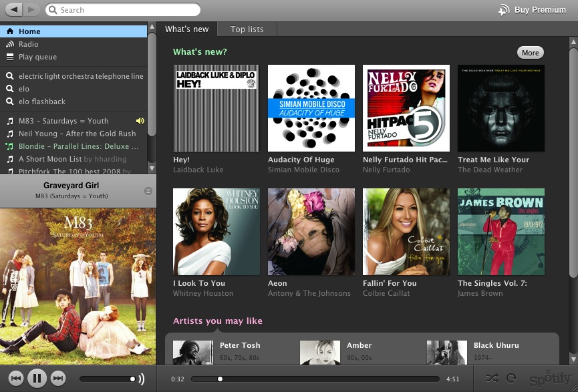The height and width of the screenshot is (392, 578).
Task: Collapse the now playing album art panel
Action: point(148,191)
